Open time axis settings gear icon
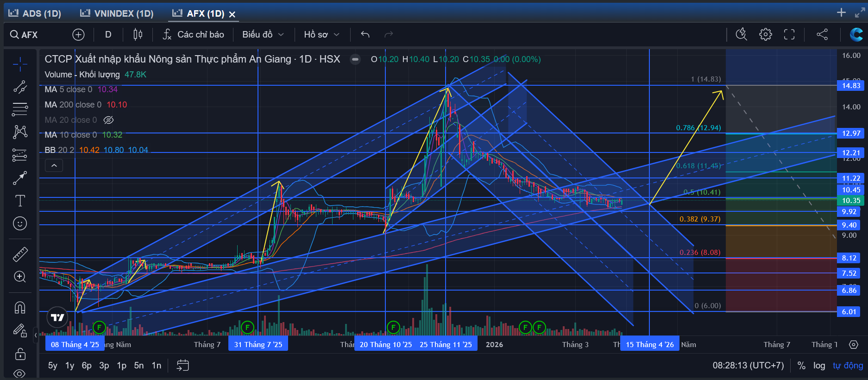This screenshot has width=868, height=380. 853,344
